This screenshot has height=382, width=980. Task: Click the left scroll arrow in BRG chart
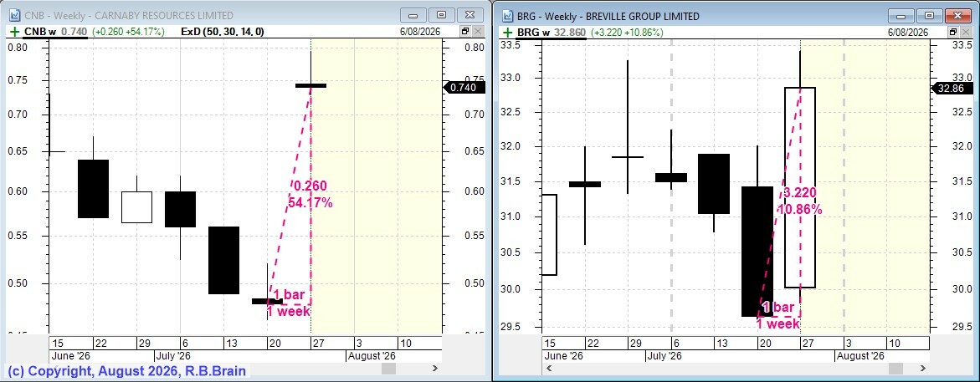(x=548, y=369)
